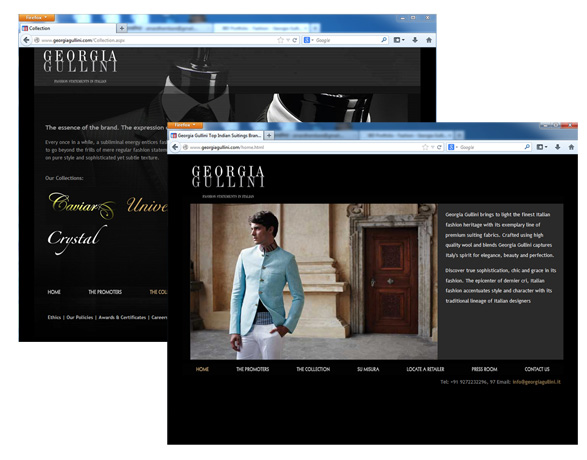Select Collection tab in rear window
Image resolution: width=587 pixels, height=460 pixels.
[x=67, y=28]
